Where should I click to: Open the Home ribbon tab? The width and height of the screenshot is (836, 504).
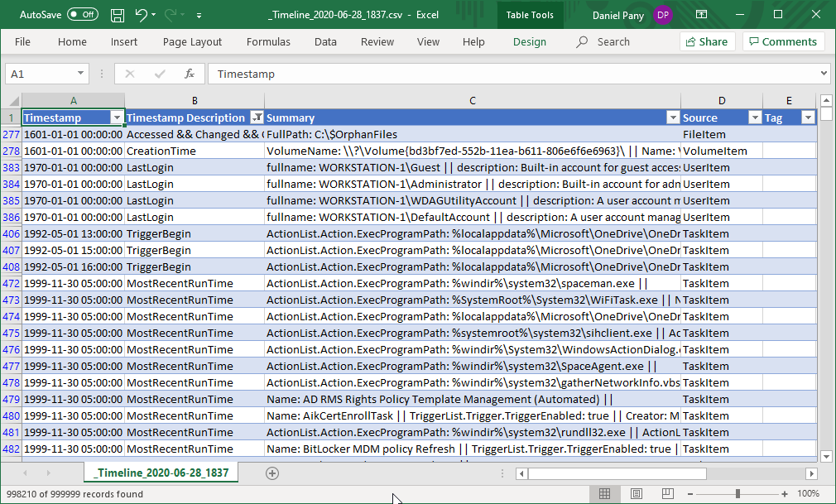[72, 41]
